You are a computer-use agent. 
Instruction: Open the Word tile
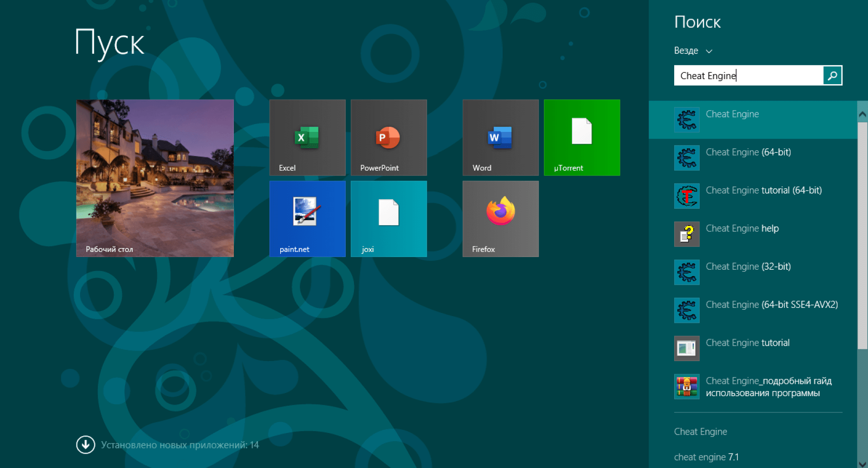500,137
